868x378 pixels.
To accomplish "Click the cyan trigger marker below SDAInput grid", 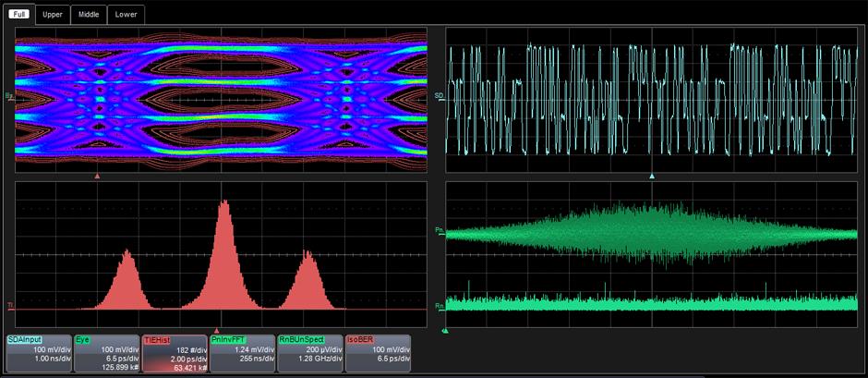I will pyautogui.click(x=652, y=176).
